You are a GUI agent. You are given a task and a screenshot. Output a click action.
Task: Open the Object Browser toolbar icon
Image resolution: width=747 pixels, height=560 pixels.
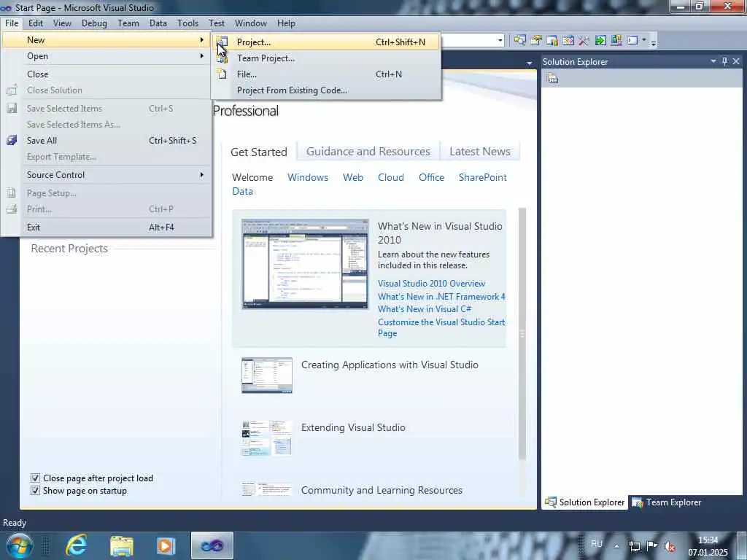(568, 41)
